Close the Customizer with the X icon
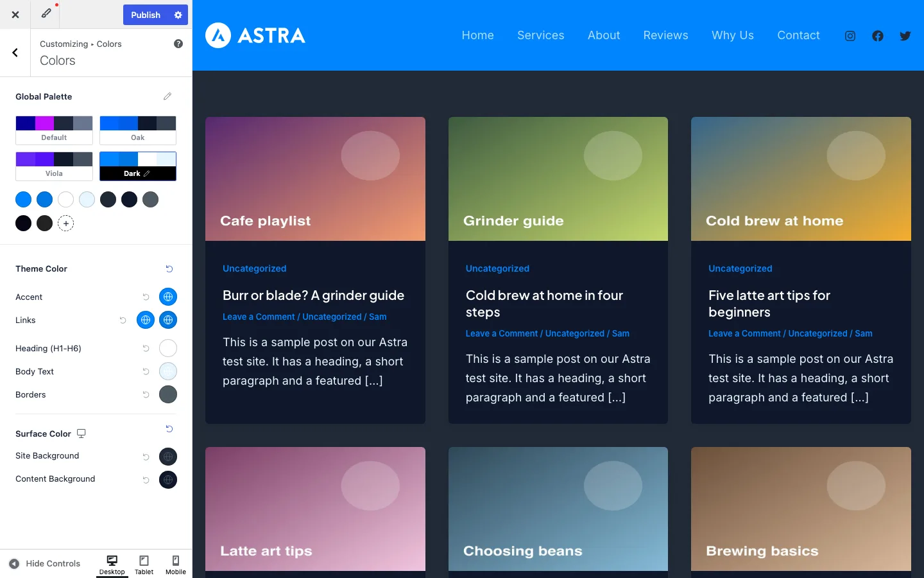The width and height of the screenshot is (924, 578). click(x=15, y=15)
